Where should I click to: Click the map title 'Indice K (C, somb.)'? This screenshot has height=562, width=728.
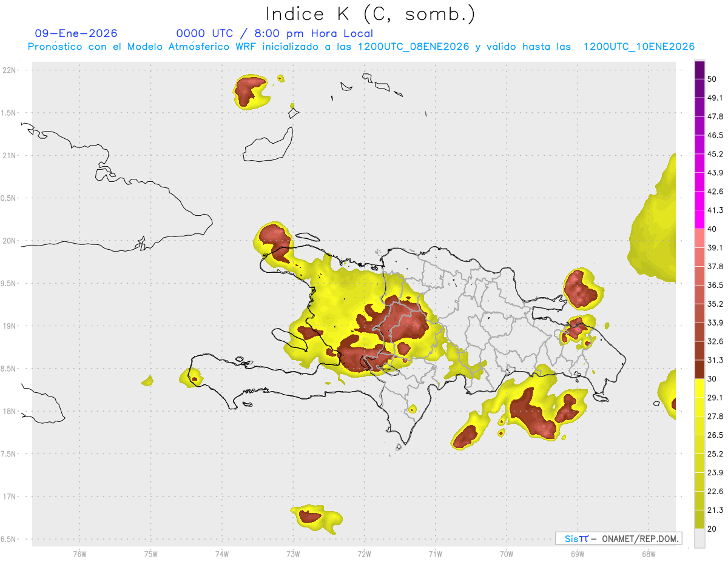click(x=371, y=13)
